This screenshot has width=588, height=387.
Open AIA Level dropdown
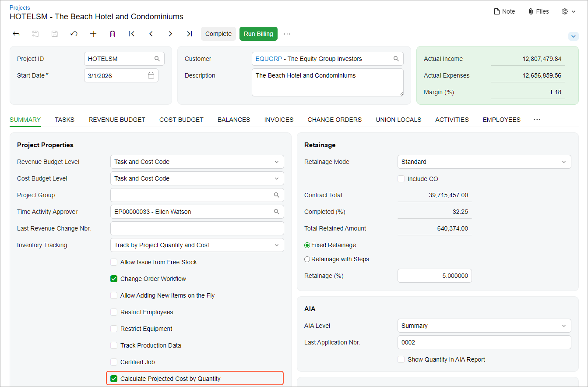click(x=484, y=326)
